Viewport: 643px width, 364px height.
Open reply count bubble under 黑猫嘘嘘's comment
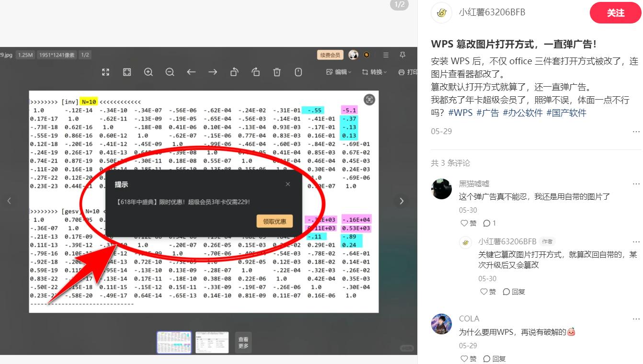pos(490,223)
